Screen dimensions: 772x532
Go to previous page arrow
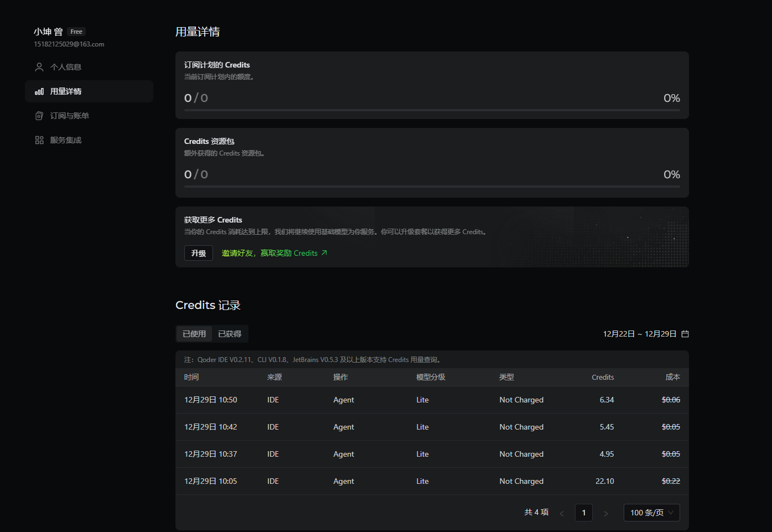coord(562,513)
